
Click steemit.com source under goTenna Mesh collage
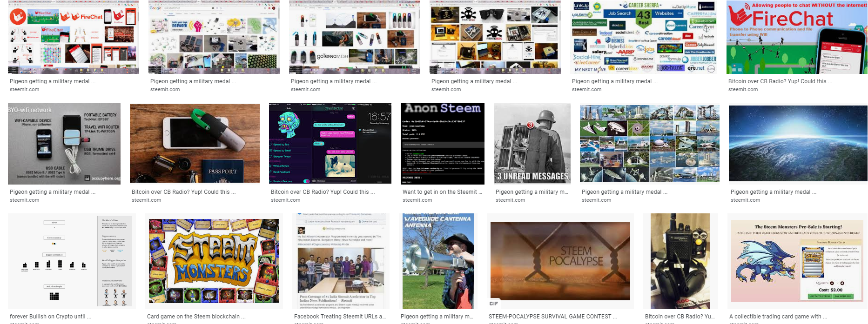[x=306, y=90]
